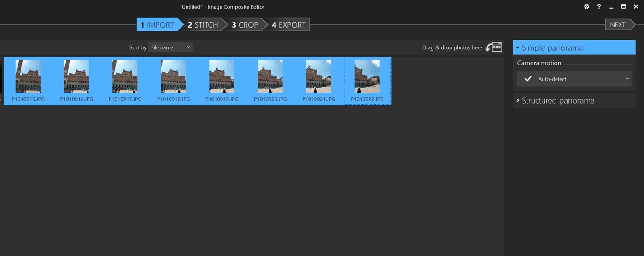Maximize the application window
Viewport: 644px width, 256px height.
(624, 7)
